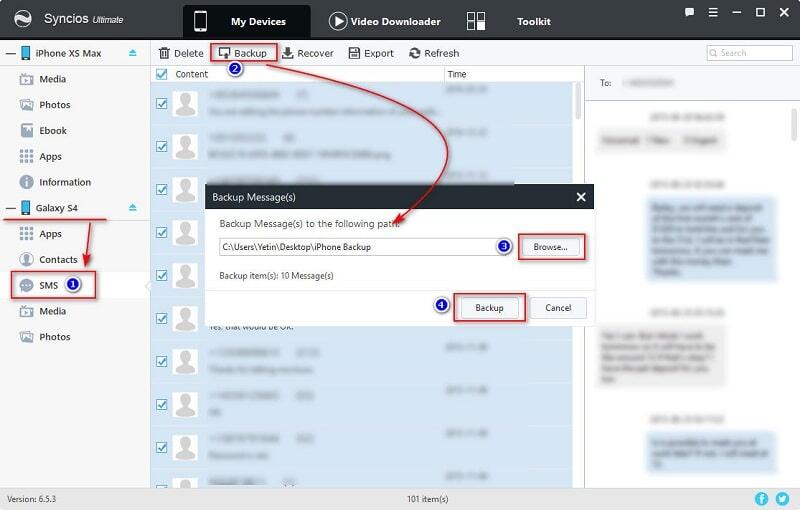Refresh the message list
Screen dimensions: 800x510
pyautogui.click(x=434, y=53)
